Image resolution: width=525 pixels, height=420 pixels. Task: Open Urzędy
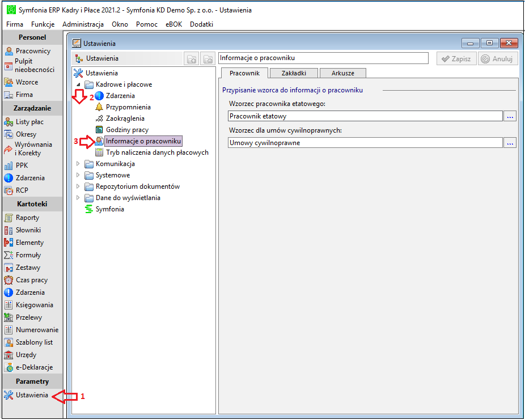tap(20, 355)
